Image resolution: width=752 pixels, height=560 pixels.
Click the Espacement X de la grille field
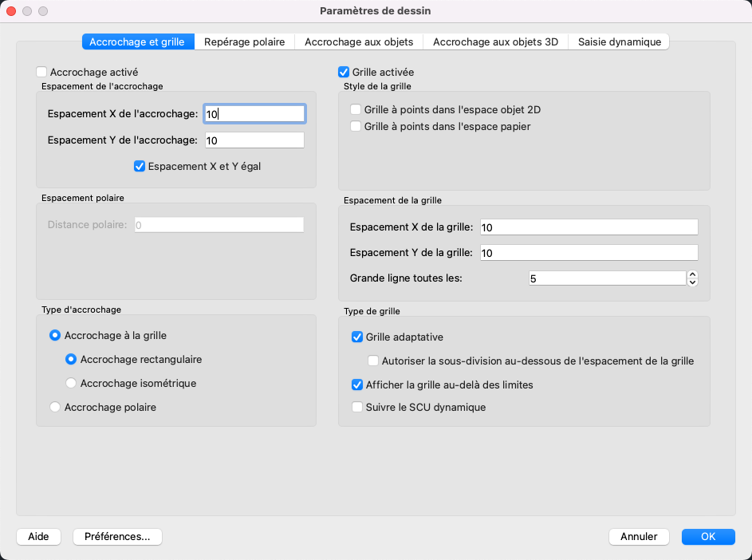click(588, 227)
